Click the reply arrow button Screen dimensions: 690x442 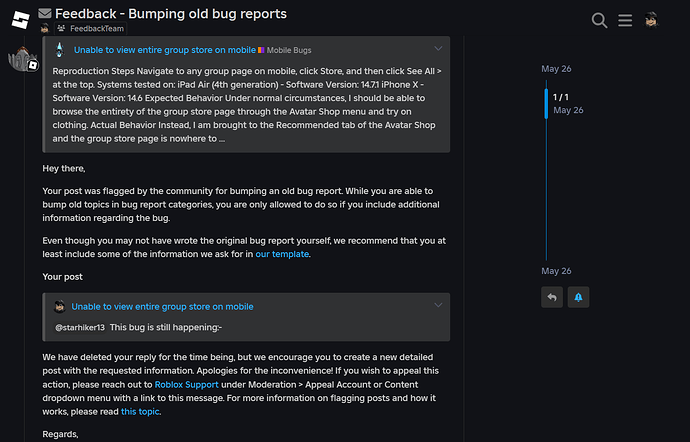pyautogui.click(x=552, y=297)
